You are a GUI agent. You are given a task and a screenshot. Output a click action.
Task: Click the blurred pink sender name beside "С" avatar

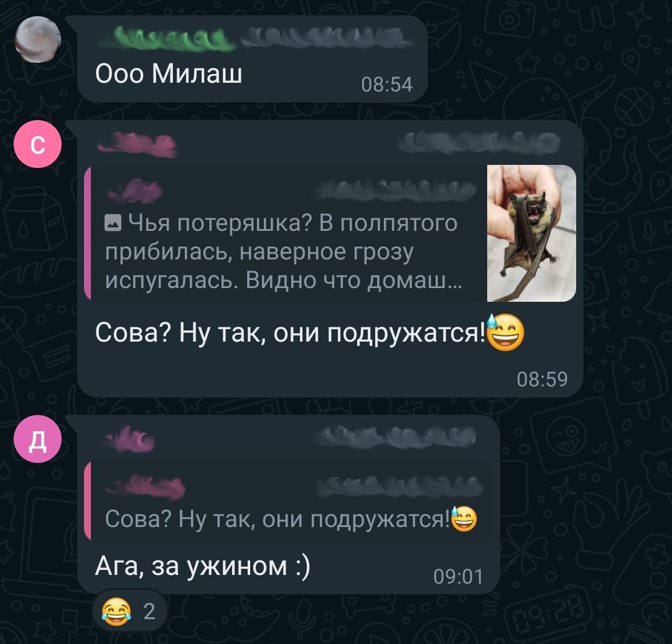(137, 144)
